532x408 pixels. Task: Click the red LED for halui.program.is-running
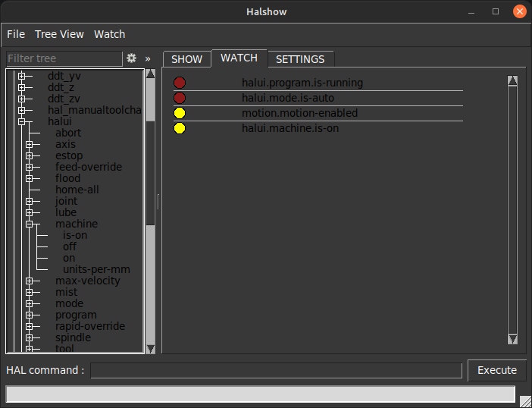tap(180, 83)
